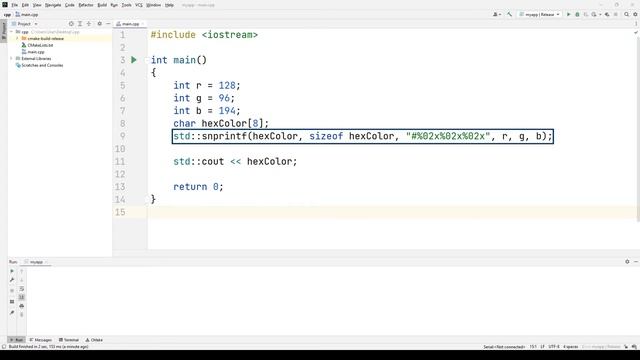Select the myapp tab in Run panel
This screenshot has height=360, width=640.
tap(36, 262)
